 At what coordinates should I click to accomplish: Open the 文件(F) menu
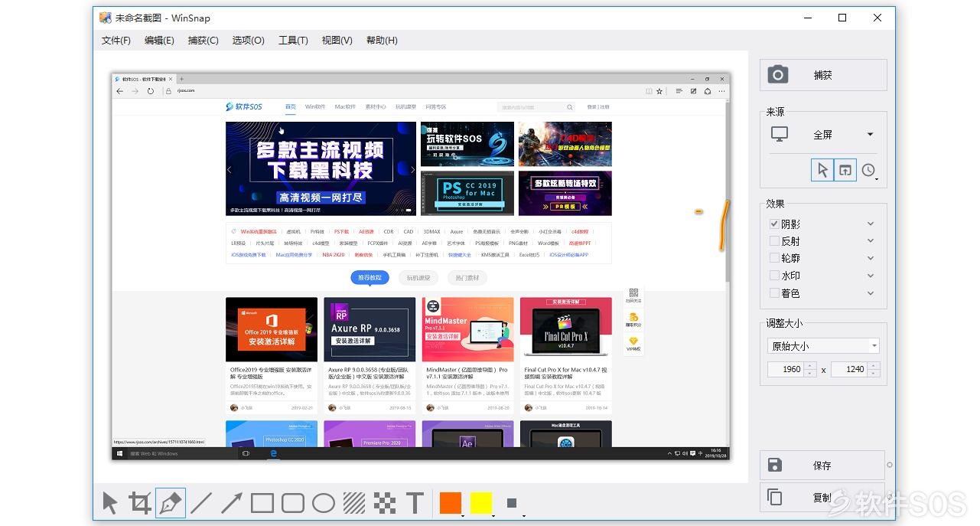click(116, 41)
